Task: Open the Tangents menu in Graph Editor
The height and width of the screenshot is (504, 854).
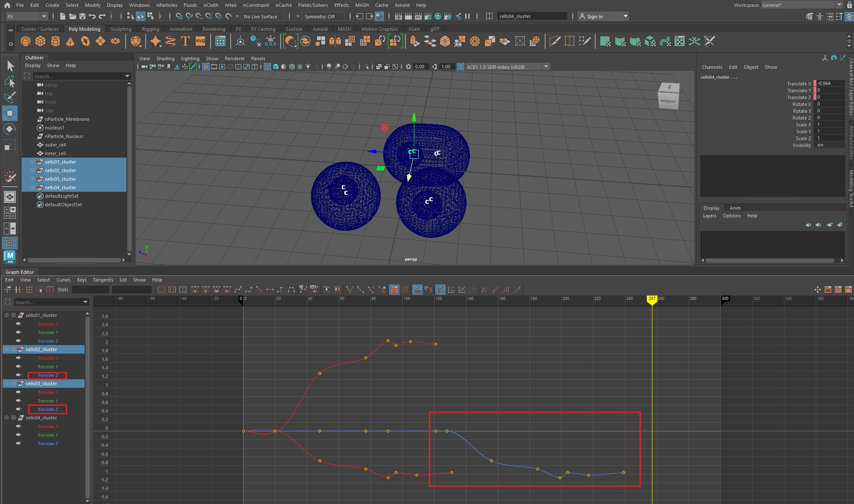Action: coord(103,280)
